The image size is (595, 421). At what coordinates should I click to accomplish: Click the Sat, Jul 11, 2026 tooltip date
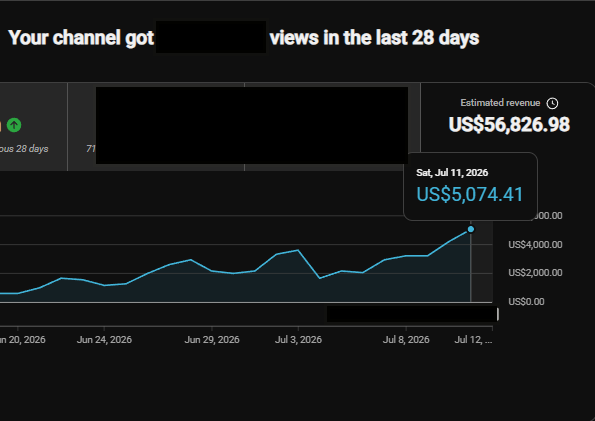pyautogui.click(x=452, y=173)
